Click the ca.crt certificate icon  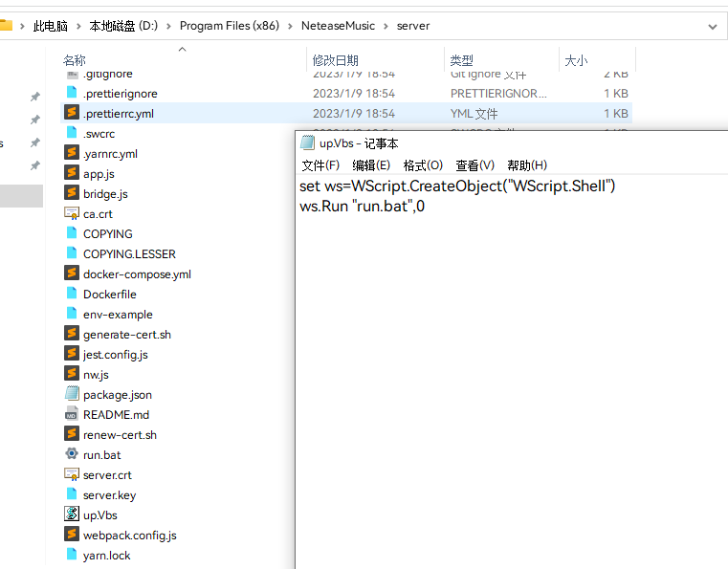coord(72,213)
